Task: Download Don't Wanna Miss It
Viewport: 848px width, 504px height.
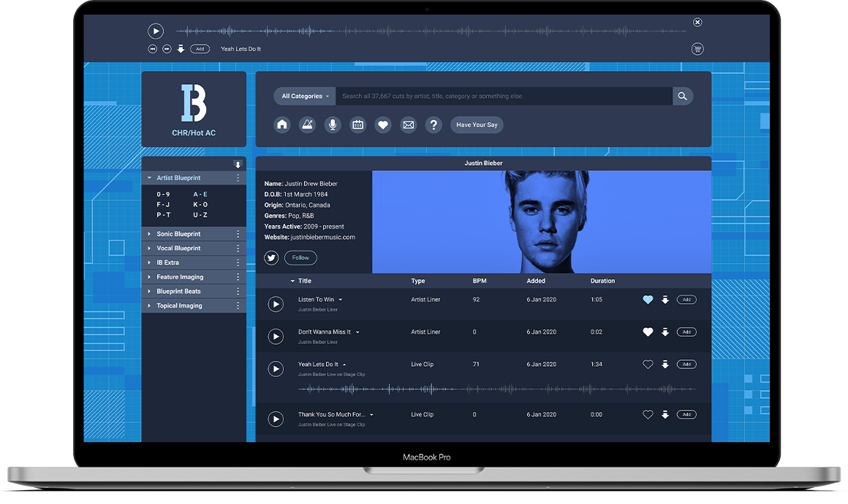Action: [665, 332]
